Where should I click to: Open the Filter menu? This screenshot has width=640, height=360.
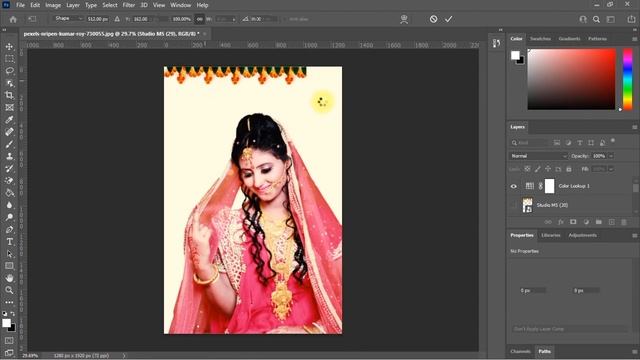[129, 5]
